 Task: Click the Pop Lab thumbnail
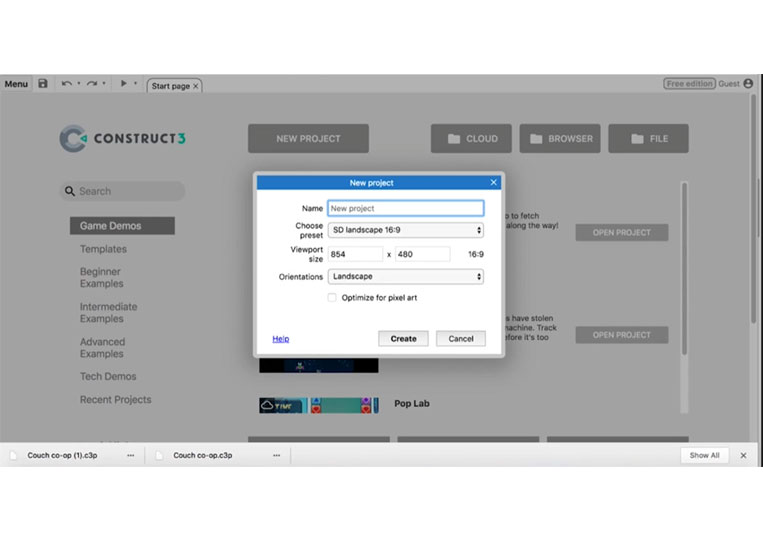319,405
